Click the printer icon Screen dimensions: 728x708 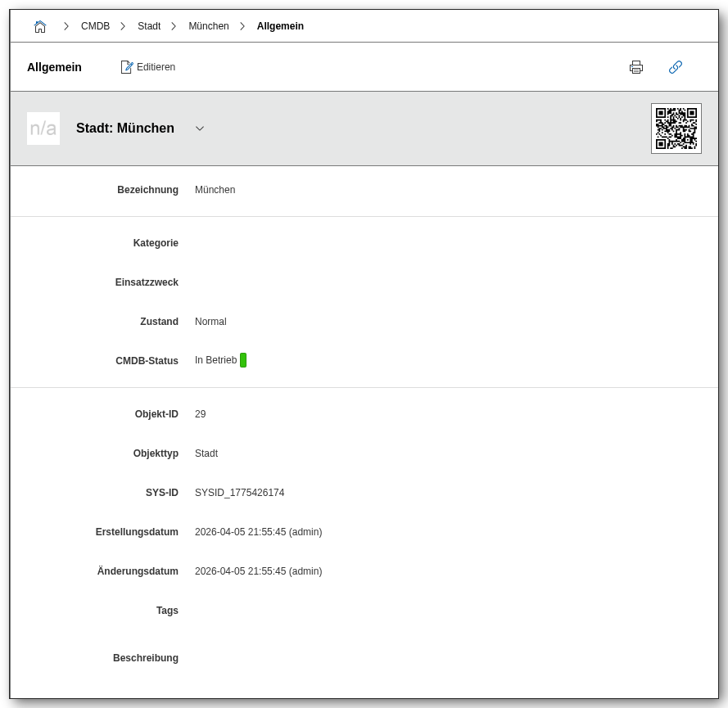click(636, 67)
